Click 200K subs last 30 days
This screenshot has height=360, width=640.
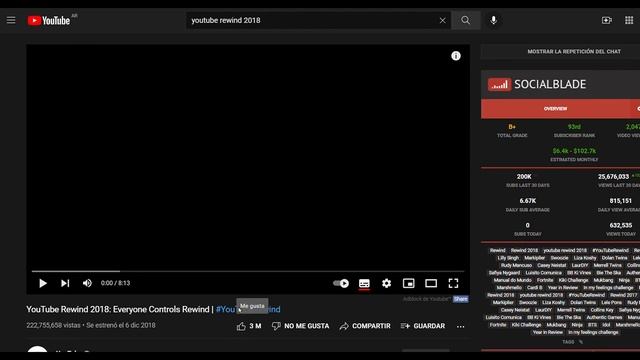coord(524,177)
